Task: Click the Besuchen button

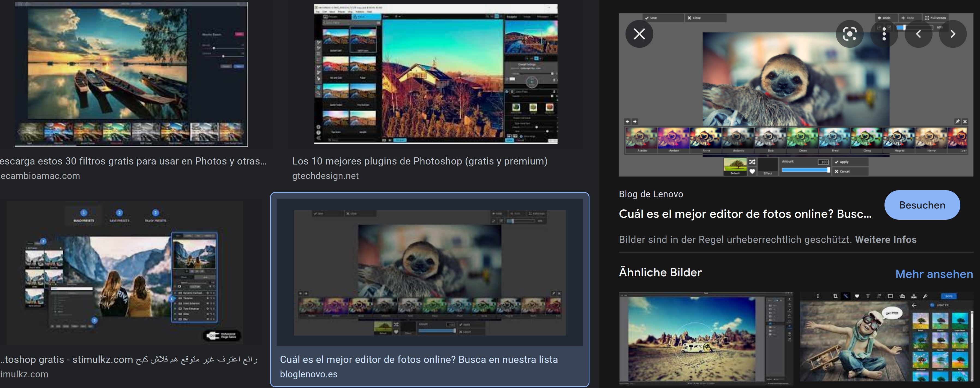Action: (922, 205)
